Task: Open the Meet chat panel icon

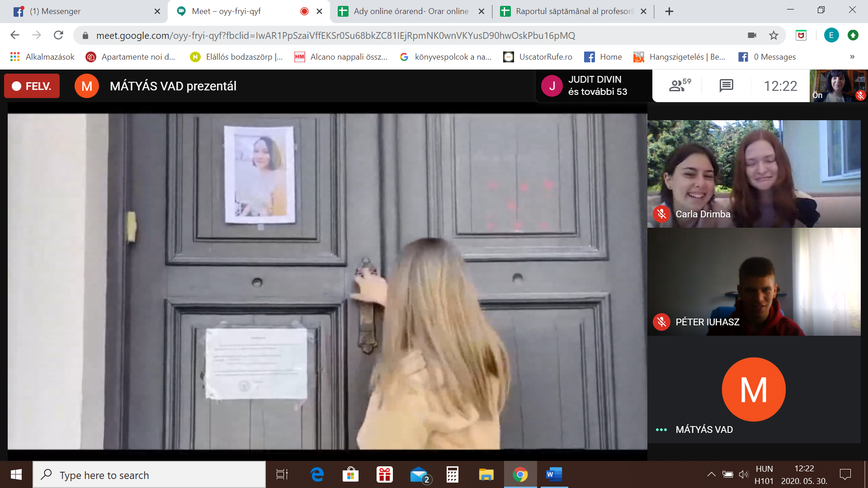Action: (726, 85)
